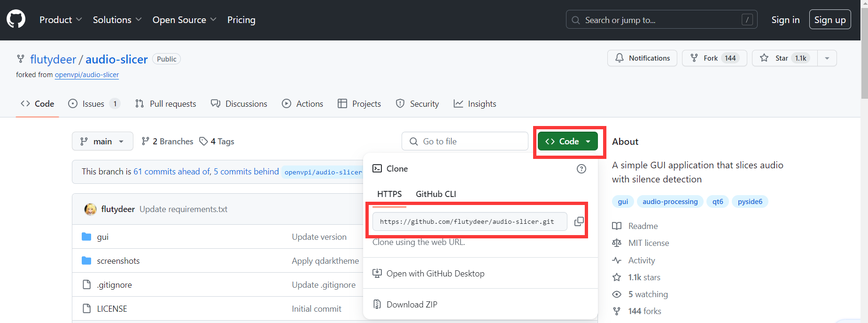Screen dimensions: 868x323
Task: Switch to the Insights tab
Action: pos(475,104)
